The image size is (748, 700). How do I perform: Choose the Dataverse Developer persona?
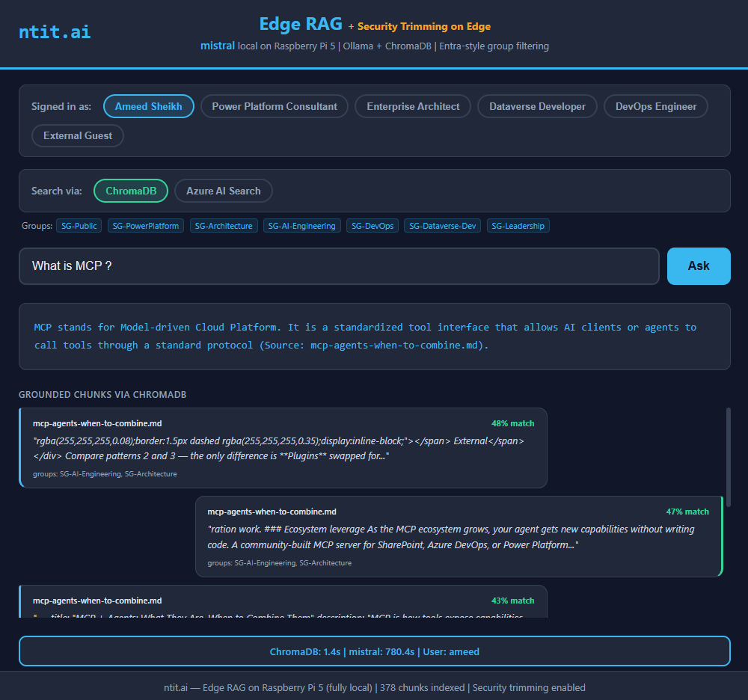tap(537, 106)
